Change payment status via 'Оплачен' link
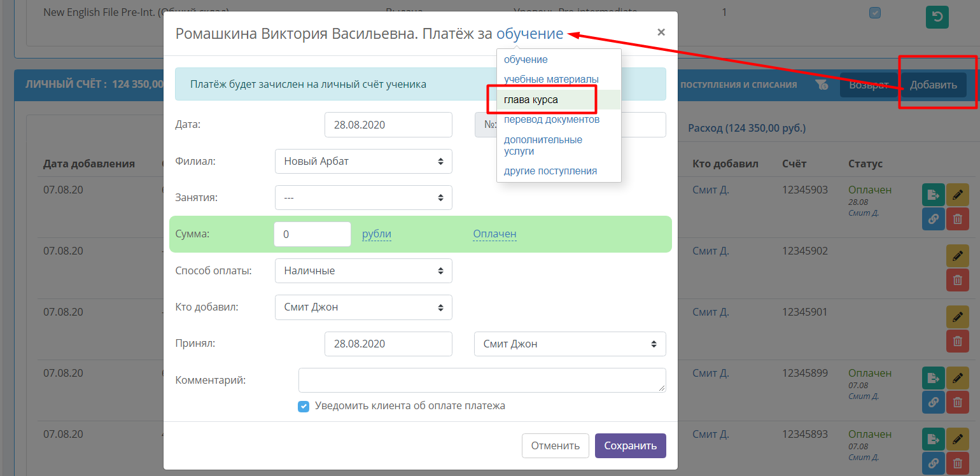The image size is (980, 476). click(x=494, y=234)
